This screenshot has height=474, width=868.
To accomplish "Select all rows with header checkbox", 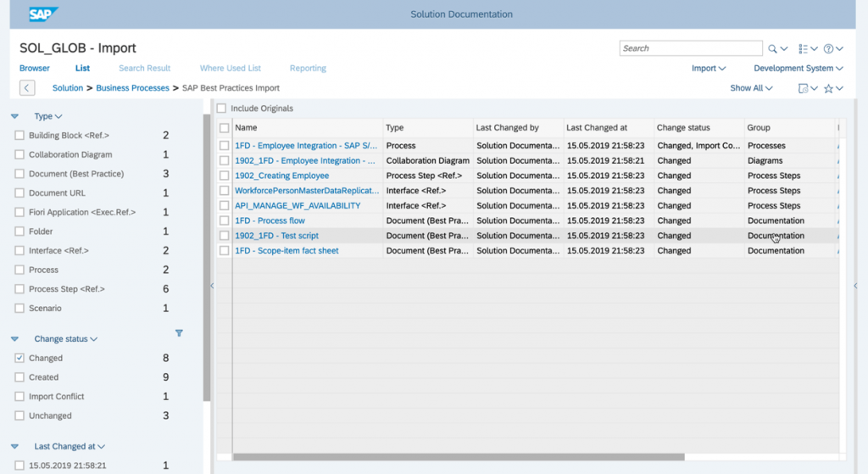I will [224, 128].
